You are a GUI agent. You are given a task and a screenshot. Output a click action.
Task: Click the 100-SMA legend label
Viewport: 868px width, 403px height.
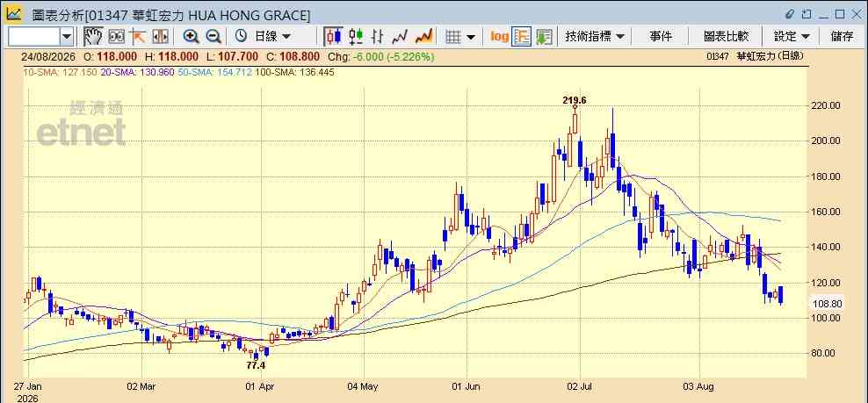point(294,72)
